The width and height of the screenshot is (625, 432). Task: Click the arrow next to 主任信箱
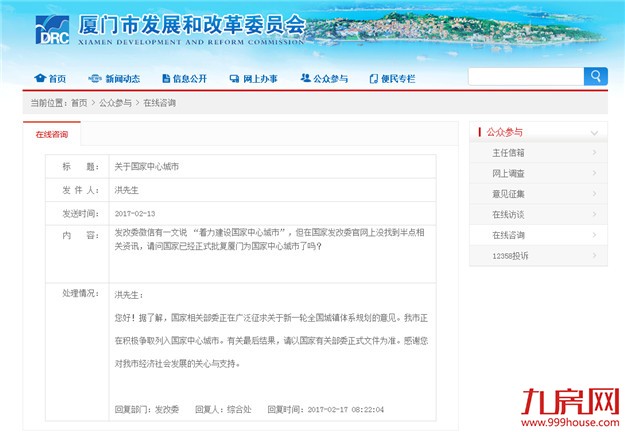(594, 152)
